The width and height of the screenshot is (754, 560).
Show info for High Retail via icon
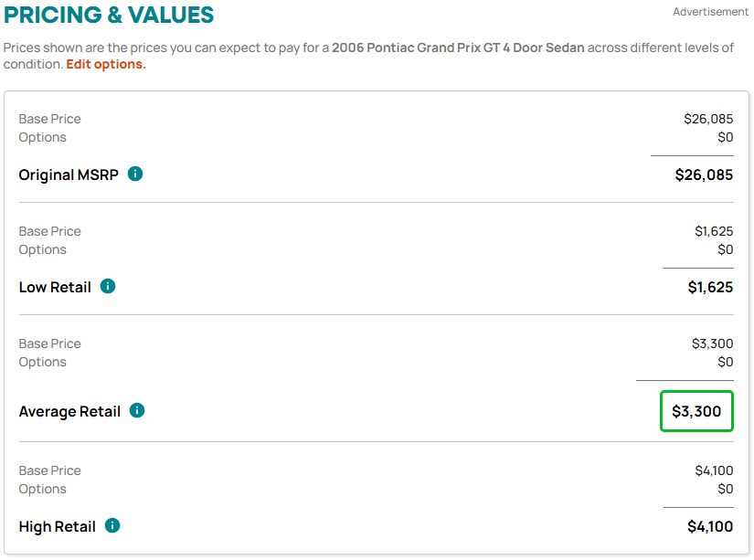[x=112, y=525]
